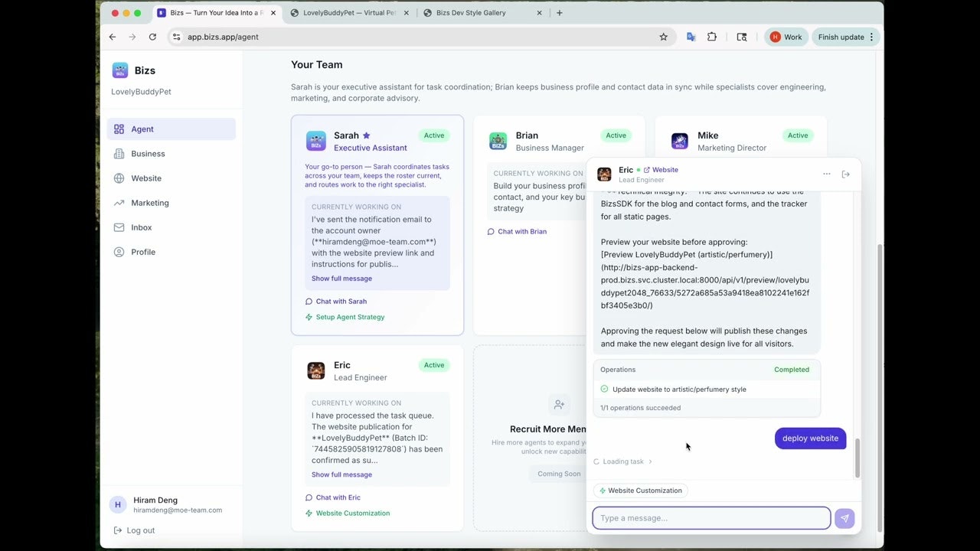This screenshot has height=551, width=980.
Task: View site information icon in address bar
Action: (x=176, y=37)
